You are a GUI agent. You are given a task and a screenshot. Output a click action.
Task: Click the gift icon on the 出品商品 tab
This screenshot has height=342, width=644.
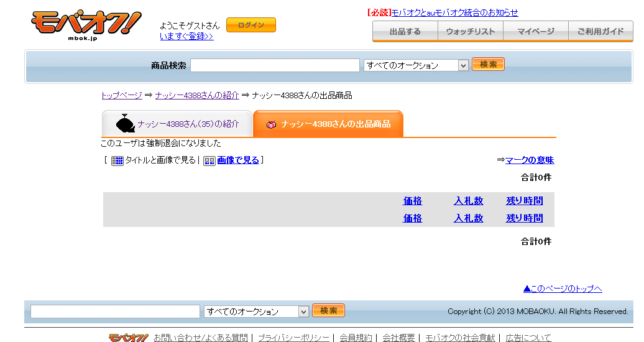pos(271,124)
